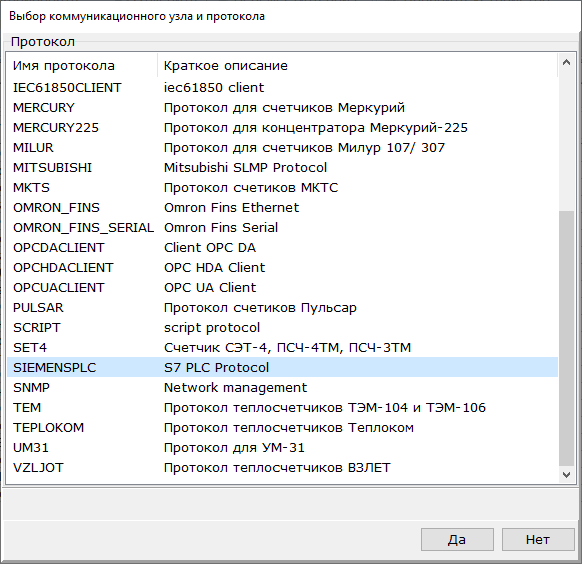
Task: Select the TEPLOKOM protocol row
Action: tap(282, 428)
